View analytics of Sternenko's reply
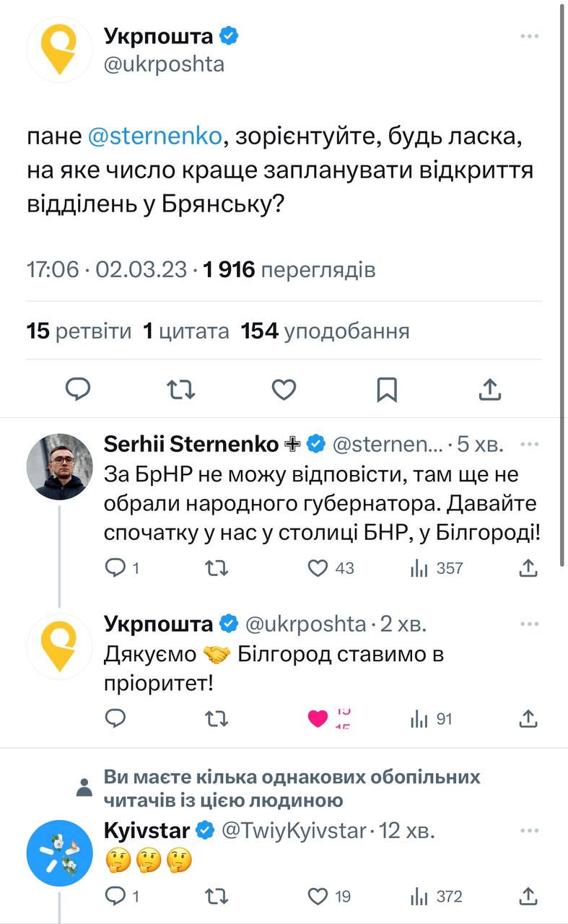 (419, 569)
